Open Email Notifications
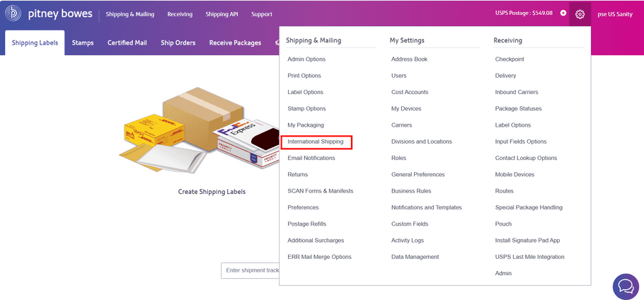The image size is (644, 300). [x=311, y=158]
